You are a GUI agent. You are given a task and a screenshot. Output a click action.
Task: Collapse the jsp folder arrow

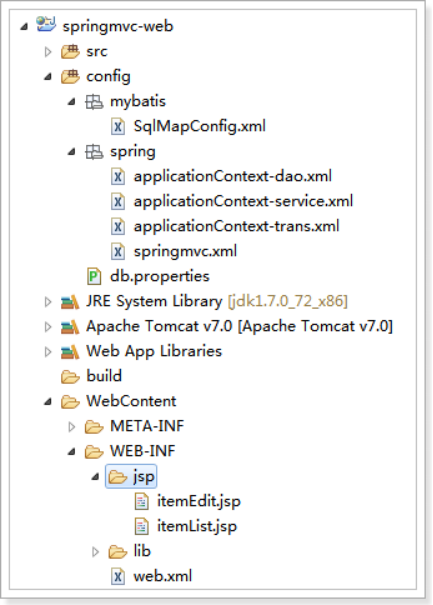[95, 477]
